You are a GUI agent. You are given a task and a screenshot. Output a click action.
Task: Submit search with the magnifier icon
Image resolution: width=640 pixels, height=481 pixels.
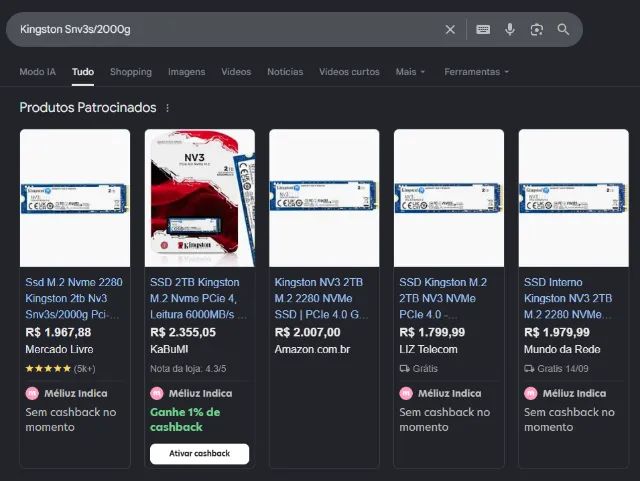point(563,29)
